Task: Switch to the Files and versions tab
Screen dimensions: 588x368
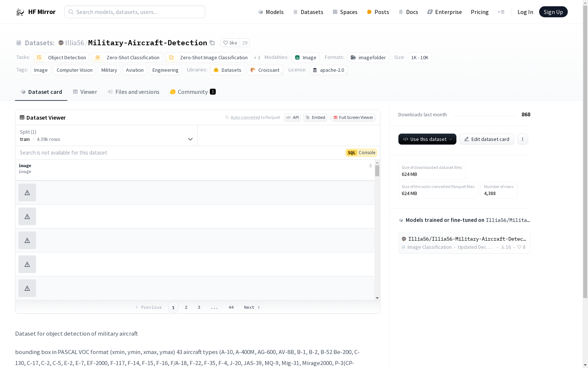Action: click(x=133, y=92)
